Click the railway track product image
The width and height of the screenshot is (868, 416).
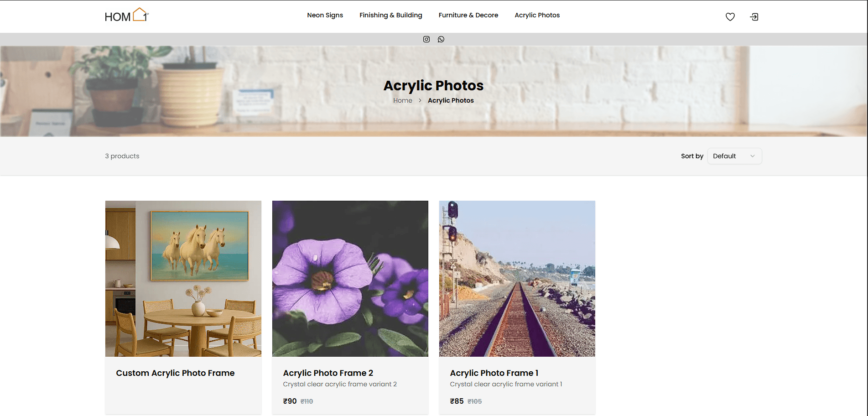517,278
